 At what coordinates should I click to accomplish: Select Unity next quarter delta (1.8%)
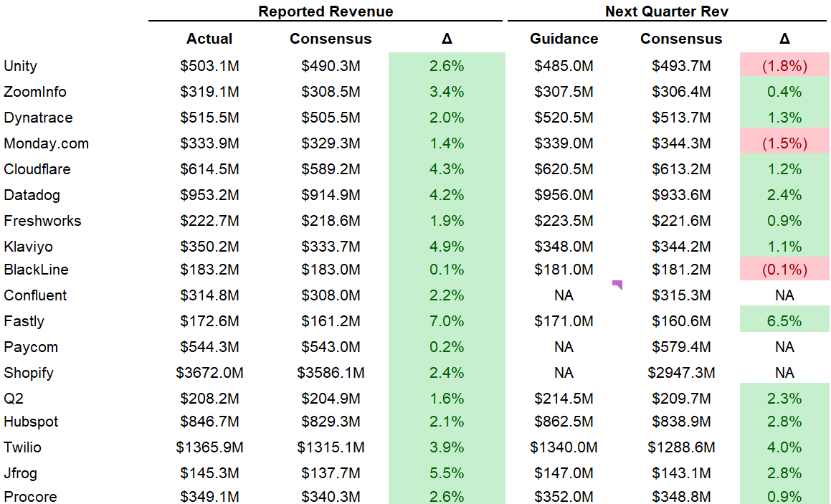pos(784,66)
